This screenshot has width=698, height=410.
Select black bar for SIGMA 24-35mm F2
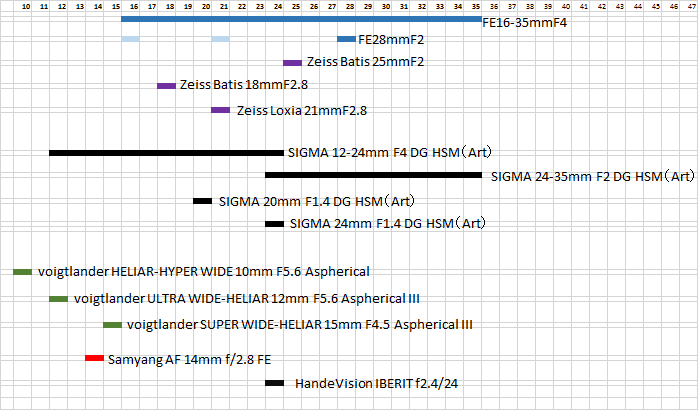[373, 175]
